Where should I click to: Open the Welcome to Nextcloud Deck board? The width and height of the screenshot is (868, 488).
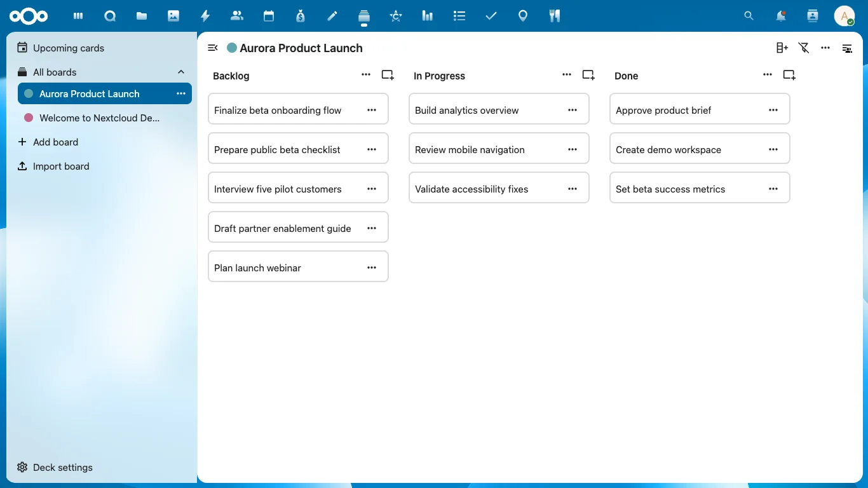[x=105, y=118]
